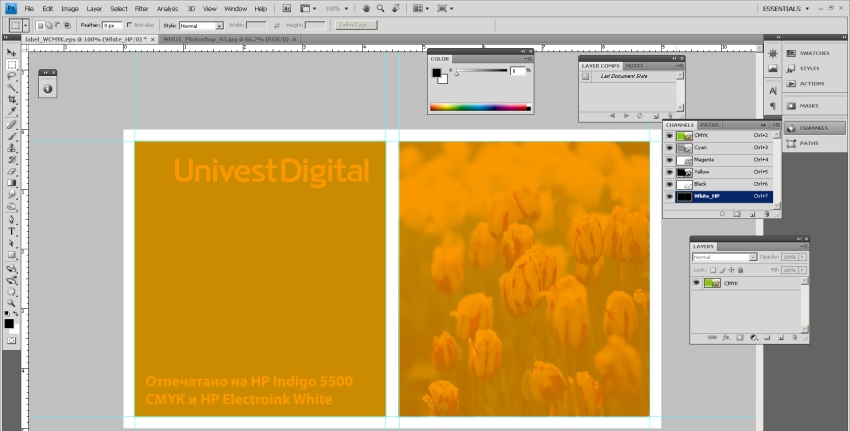Click the Refine Edge button

[x=356, y=25]
